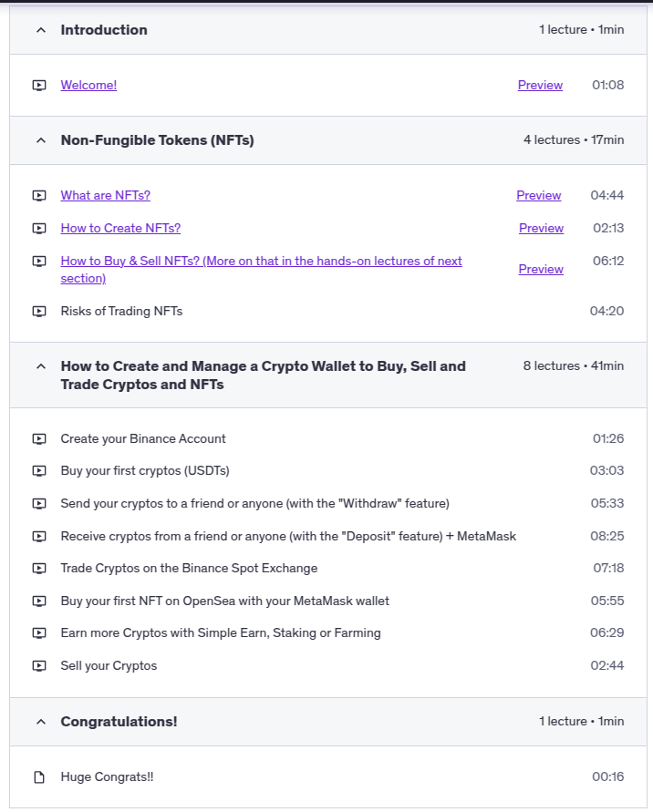This screenshot has width=653, height=812.
Task: Click video icon for Buy your first cryptos
Action: point(39,471)
